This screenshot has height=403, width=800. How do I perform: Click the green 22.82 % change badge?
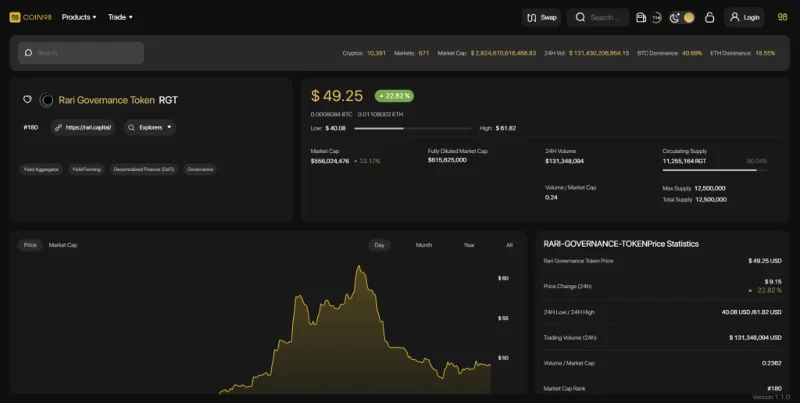[x=394, y=96]
